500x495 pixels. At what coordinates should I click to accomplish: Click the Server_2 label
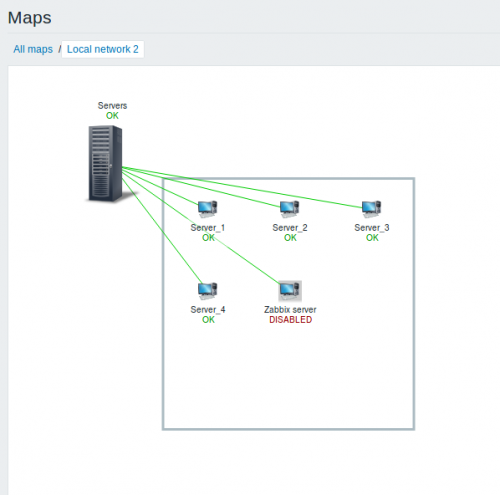click(290, 228)
